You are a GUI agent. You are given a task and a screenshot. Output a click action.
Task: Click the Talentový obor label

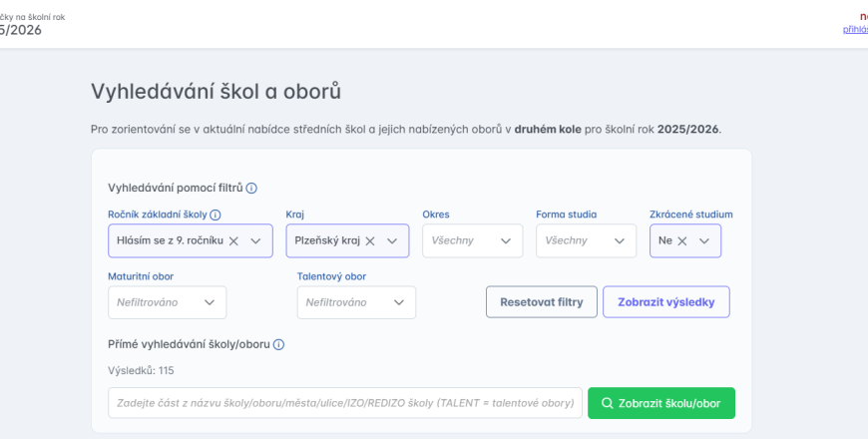331,276
